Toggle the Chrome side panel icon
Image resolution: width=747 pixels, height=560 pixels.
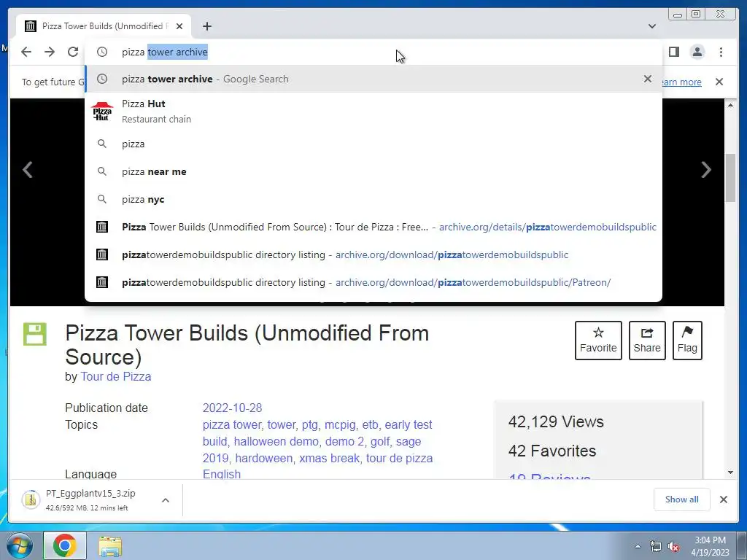[x=673, y=52]
